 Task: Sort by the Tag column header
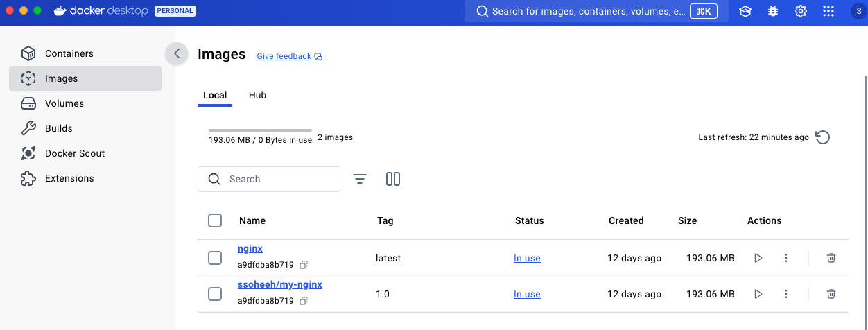pos(385,220)
